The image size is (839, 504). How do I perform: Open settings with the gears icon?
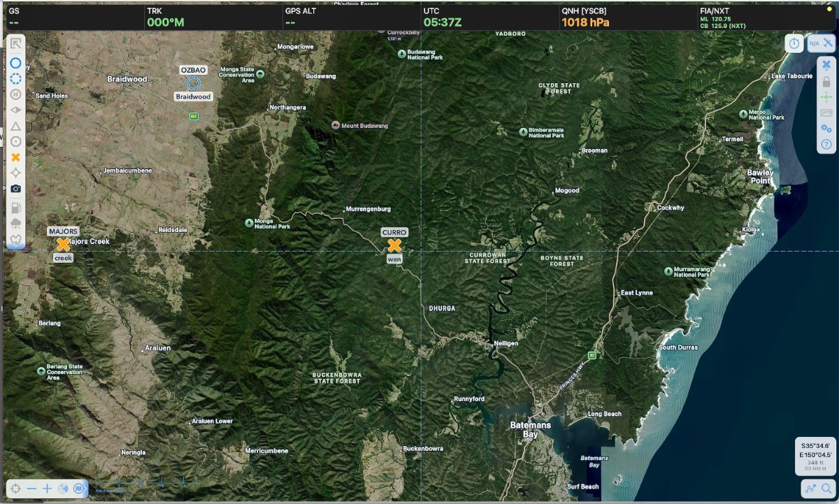click(x=826, y=128)
